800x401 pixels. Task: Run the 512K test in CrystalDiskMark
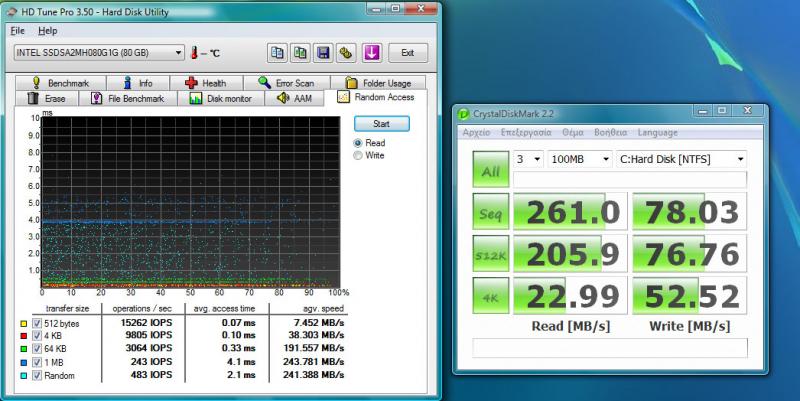[x=489, y=254]
